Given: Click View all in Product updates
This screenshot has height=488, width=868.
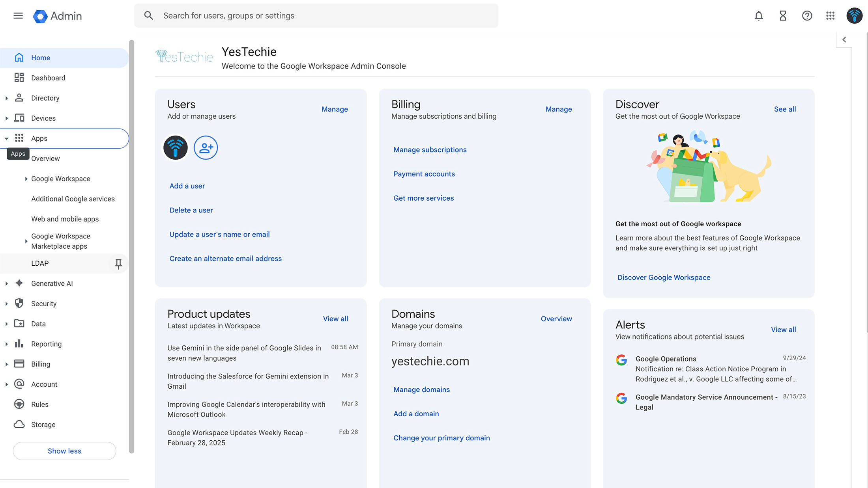Looking at the screenshot, I should [335, 319].
